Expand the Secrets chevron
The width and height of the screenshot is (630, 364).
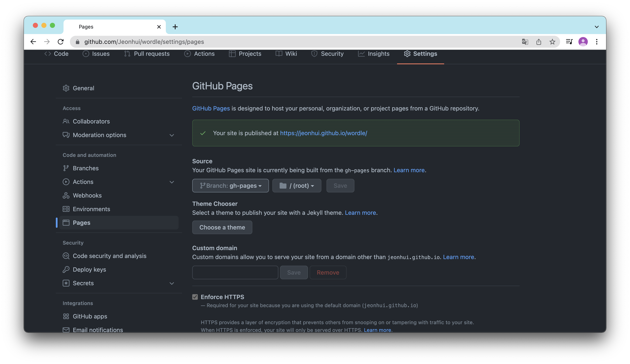coord(172,283)
